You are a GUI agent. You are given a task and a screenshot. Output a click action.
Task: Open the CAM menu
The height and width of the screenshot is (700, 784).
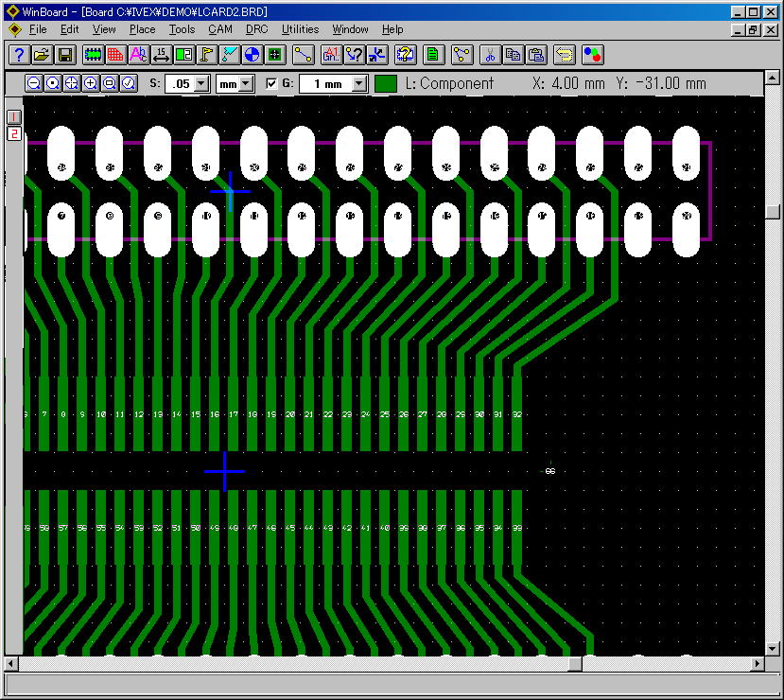point(220,29)
